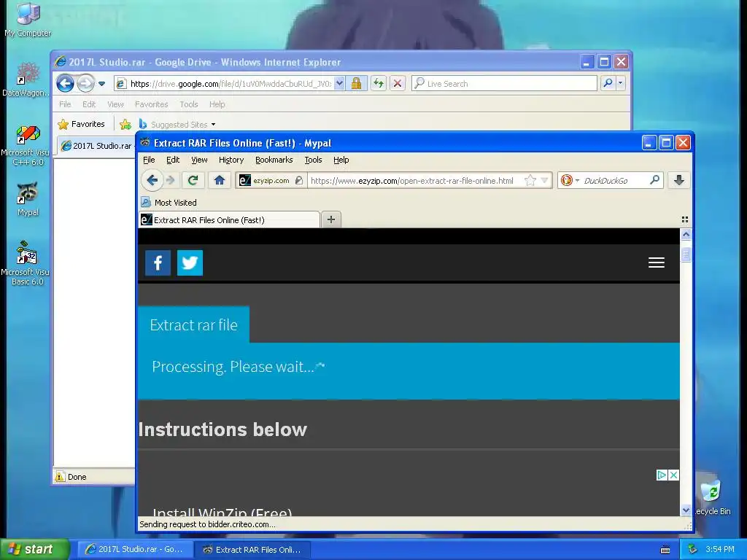The height and width of the screenshot is (560, 747).
Task: Expand the IE address bar dropdown
Action: 339,83
